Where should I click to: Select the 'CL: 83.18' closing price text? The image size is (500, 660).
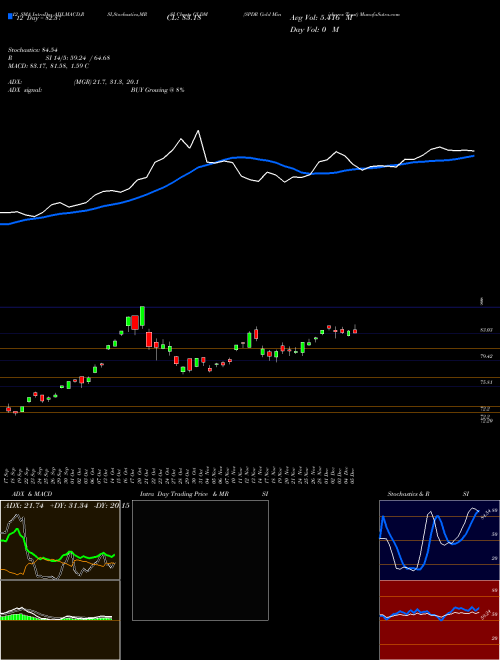184,18
